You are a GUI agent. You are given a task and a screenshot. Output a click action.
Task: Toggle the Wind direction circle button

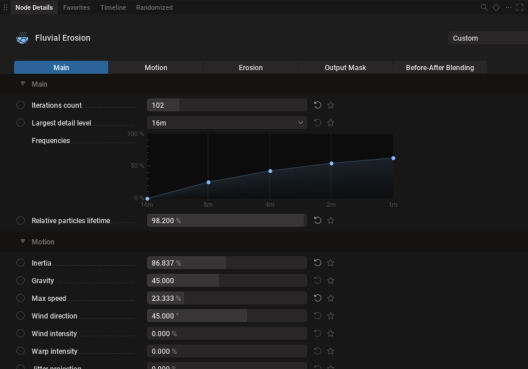pyautogui.click(x=21, y=315)
